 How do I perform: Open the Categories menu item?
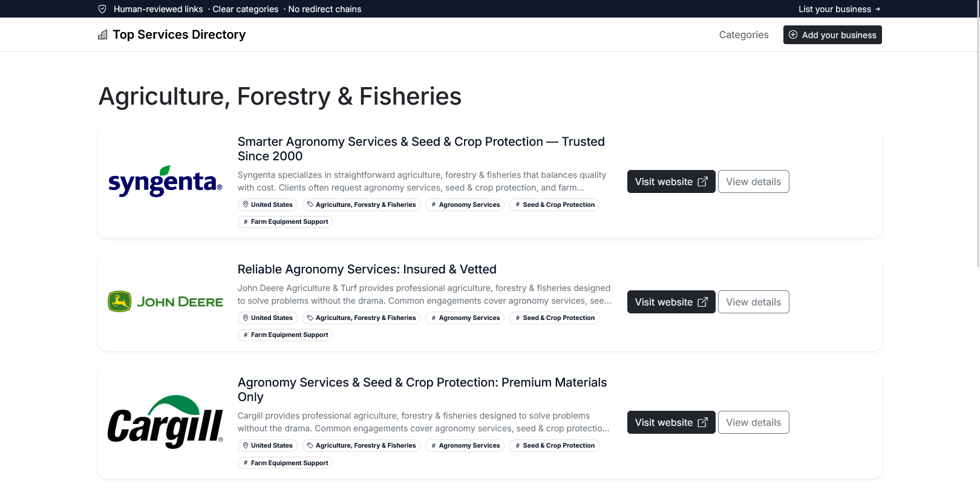[743, 35]
